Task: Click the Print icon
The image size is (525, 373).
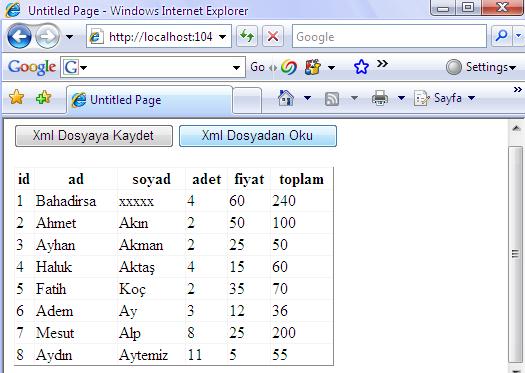Action: click(380, 98)
